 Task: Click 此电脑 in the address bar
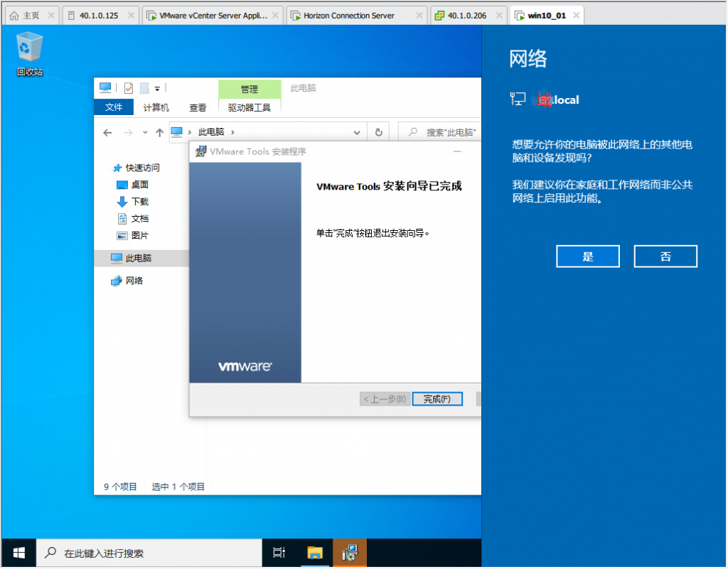point(211,132)
